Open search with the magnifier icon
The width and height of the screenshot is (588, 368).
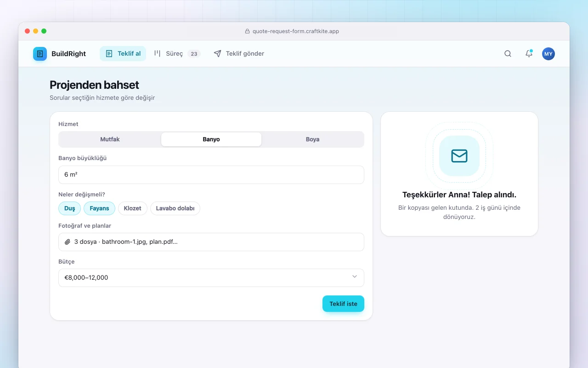pos(508,54)
